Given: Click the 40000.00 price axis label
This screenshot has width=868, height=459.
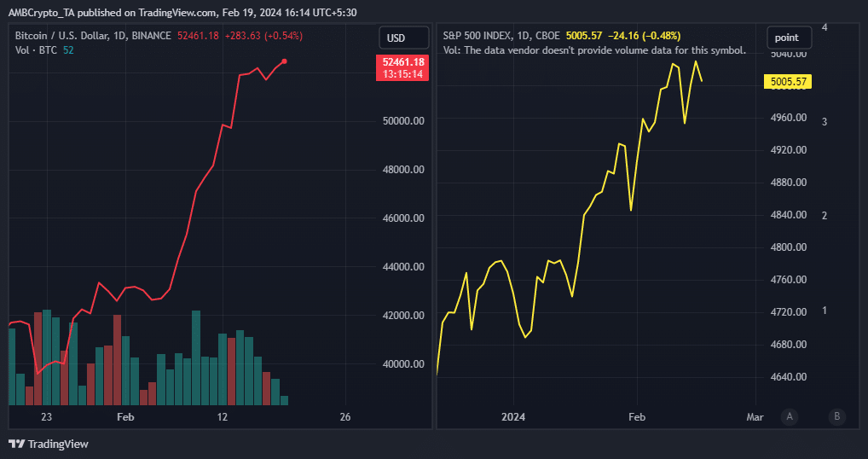Looking at the screenshot, I should pos(403,364).
